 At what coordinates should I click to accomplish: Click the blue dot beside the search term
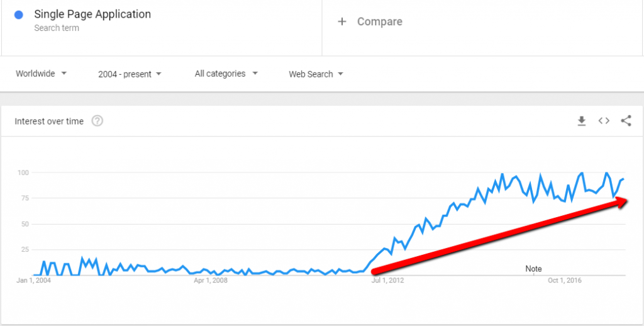[19, 14]
